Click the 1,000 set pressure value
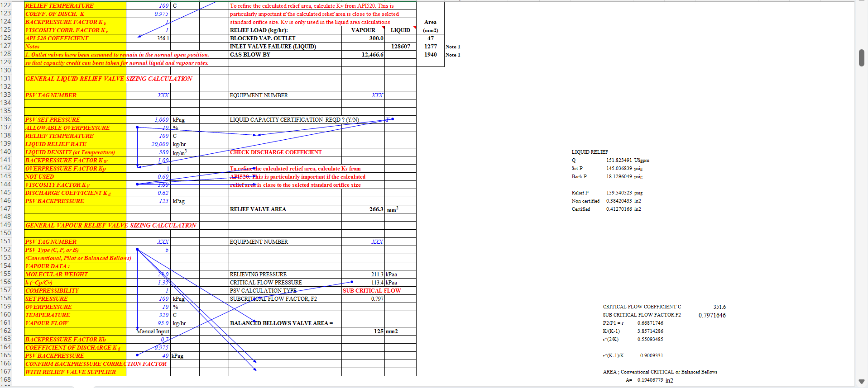Viewport: 868px width, 388px height. [148, 120]
